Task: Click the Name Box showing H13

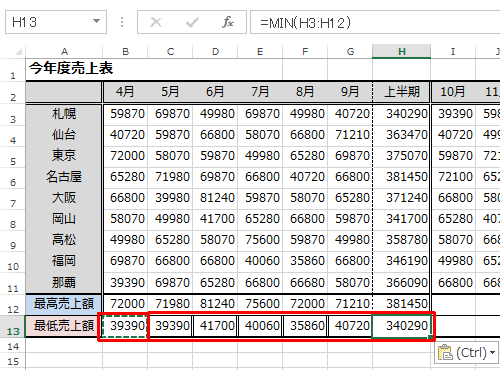Action: pyautogui.click(x=56, y=22)
